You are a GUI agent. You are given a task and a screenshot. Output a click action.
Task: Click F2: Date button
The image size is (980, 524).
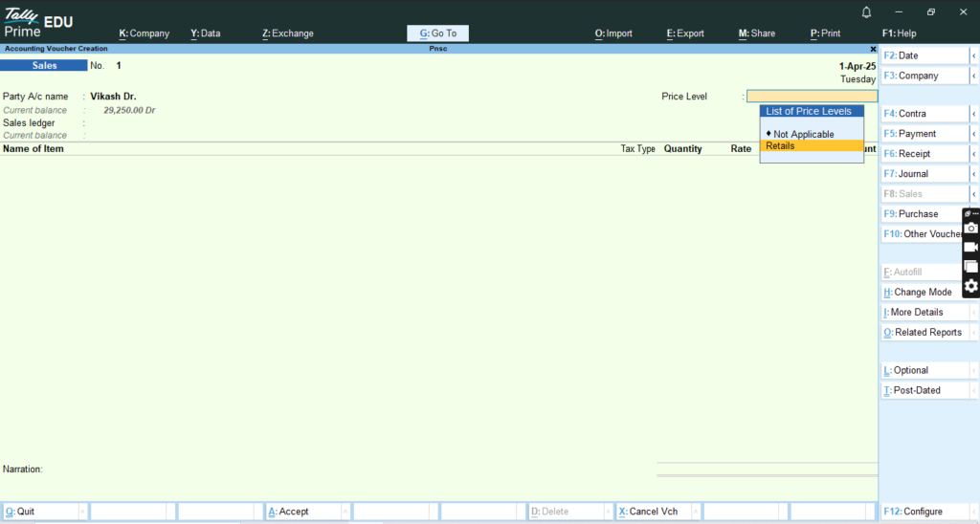tap(924, 55)
